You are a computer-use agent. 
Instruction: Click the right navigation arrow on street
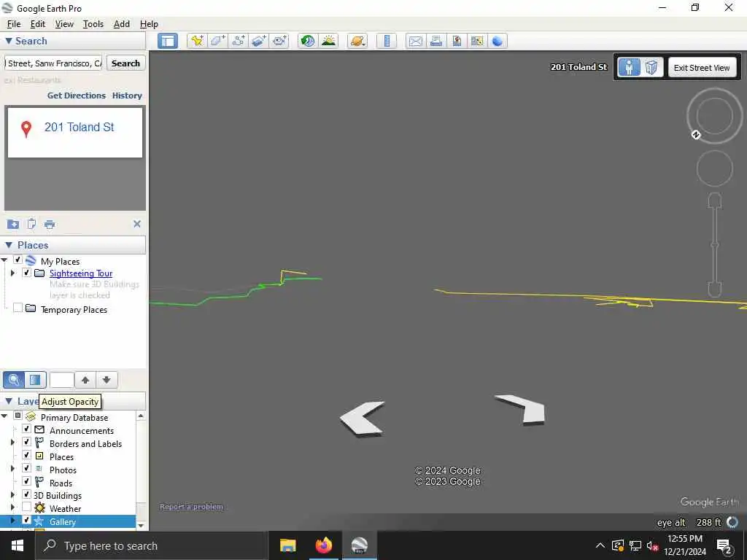coord(521,408)
